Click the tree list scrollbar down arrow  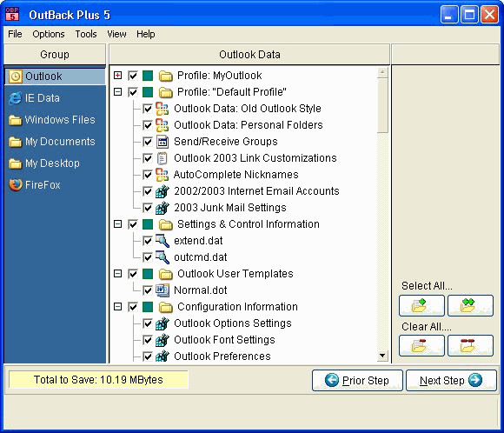tap(382, 356)
